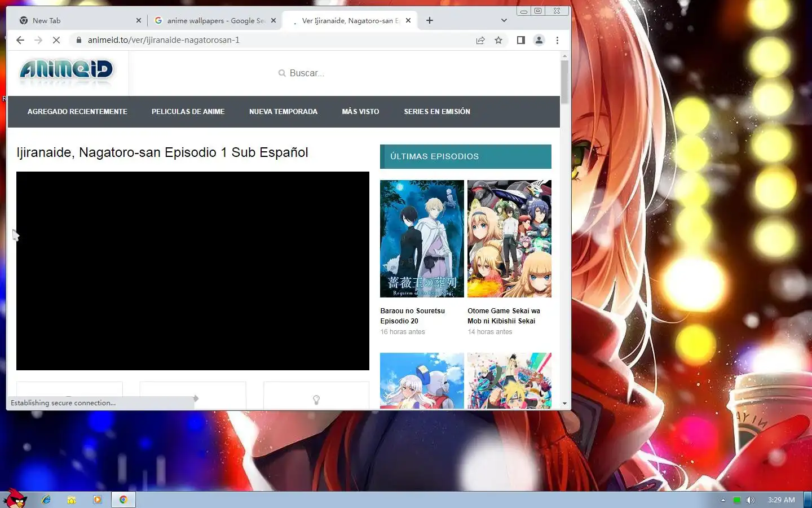Open Series en Emisión menu item
The image size is (812, 508).
437,112
